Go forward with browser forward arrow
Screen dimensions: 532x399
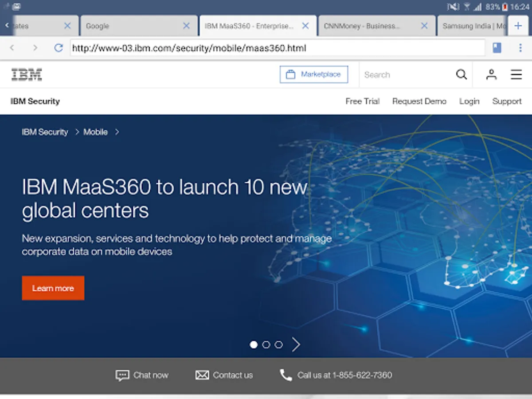pos(35,48)
